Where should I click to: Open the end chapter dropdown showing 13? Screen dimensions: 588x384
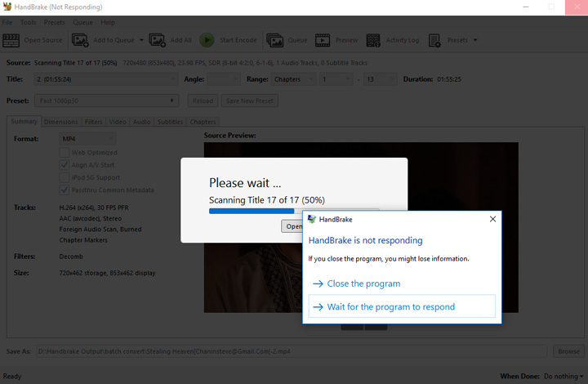(381, 79)
